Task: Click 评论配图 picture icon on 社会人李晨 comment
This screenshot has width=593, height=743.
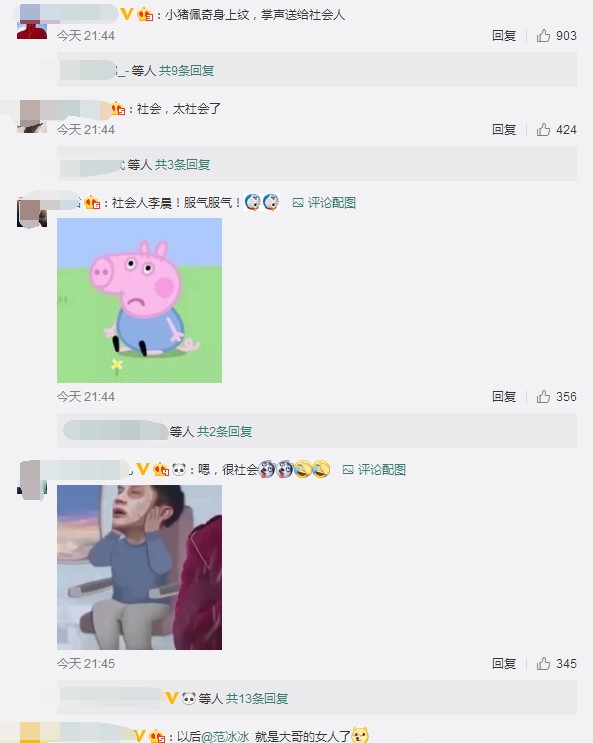Action: (298, 203)
